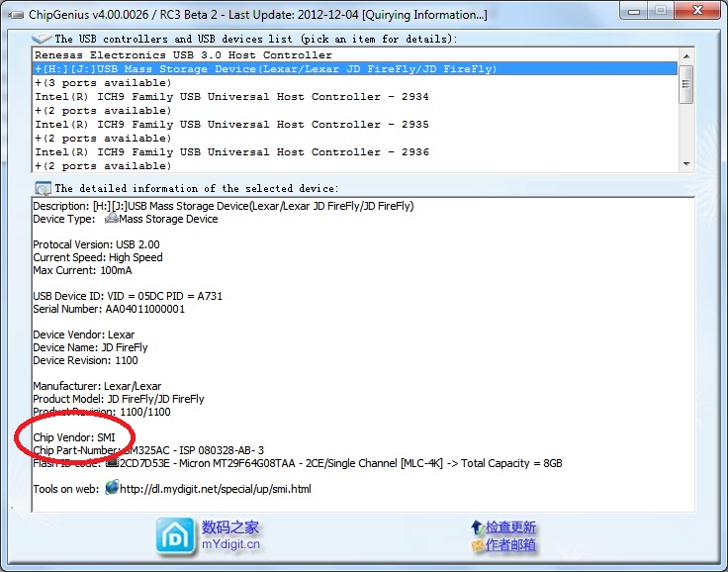Select Intel ICH9 Host Controller - 2934

355,97
